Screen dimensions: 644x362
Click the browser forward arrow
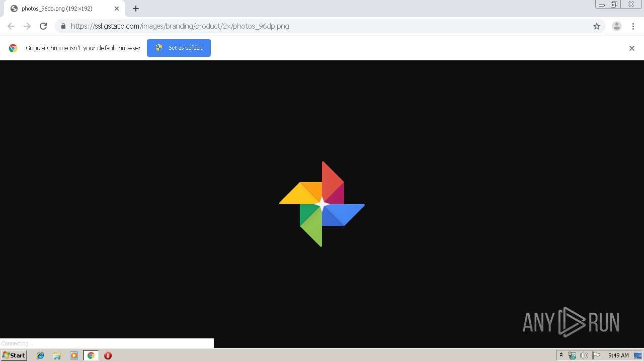click(27, 26)
